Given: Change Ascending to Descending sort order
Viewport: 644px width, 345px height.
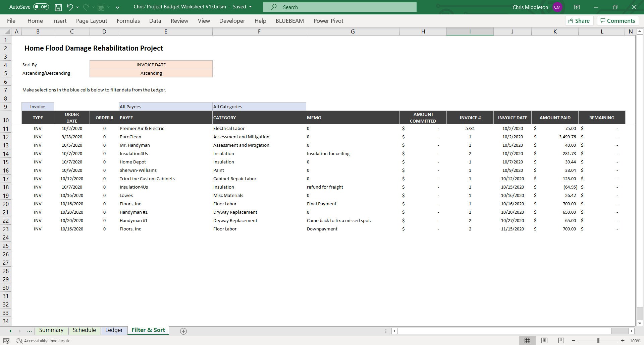Looking at the screenshot, I should coord(151,73).
